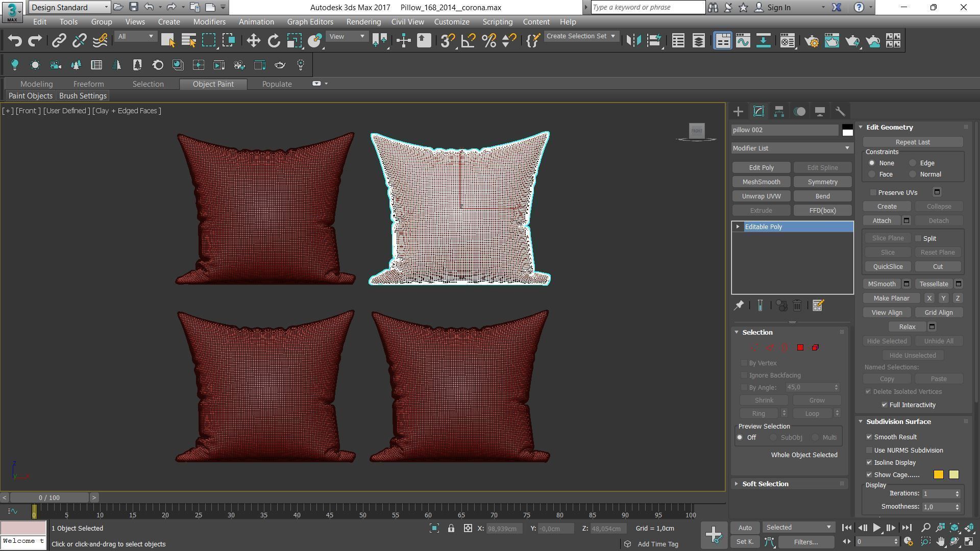Open selection filter All dropdown
The width and height of the screenshot is (980, 551).
(135, 36)
